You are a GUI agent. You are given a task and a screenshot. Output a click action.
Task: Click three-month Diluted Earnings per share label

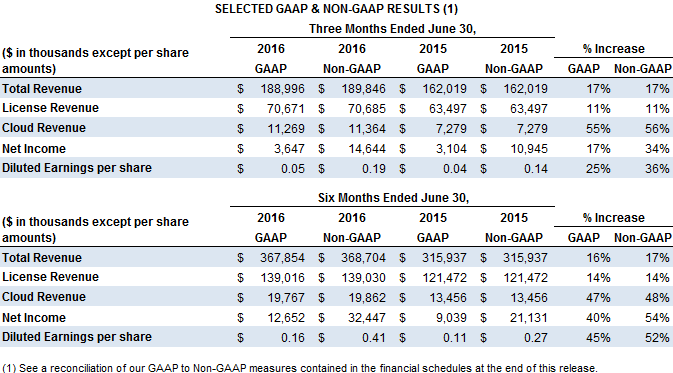point(77,168)
